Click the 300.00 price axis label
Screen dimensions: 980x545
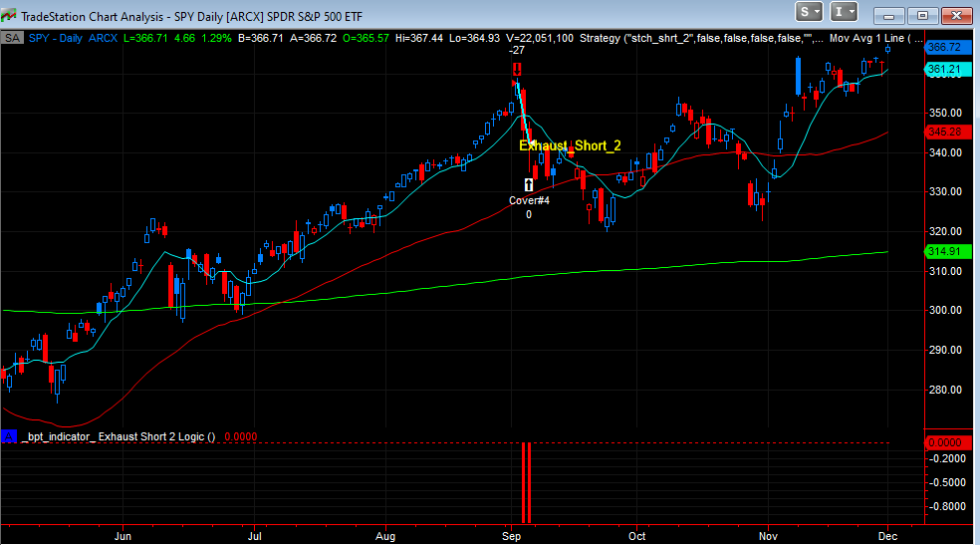tap(945, 310)
